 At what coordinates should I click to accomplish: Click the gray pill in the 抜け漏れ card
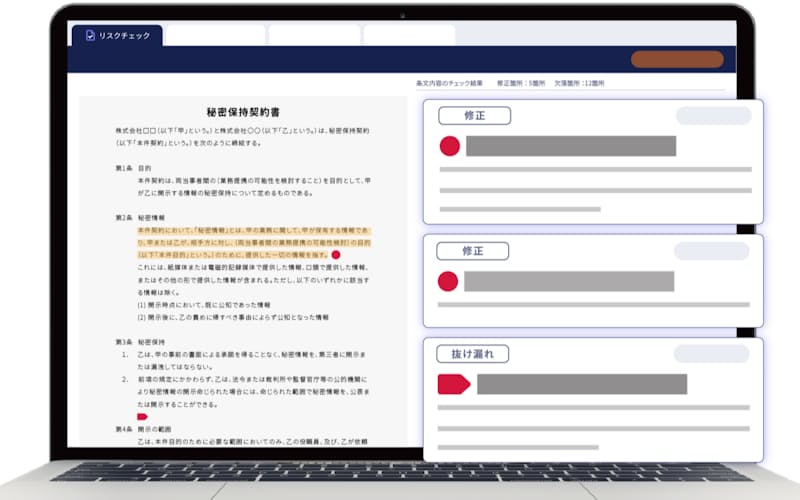coord(709,353)
